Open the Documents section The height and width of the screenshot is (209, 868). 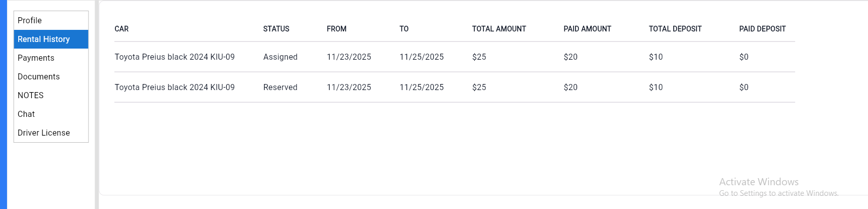(x=38, y=76)
